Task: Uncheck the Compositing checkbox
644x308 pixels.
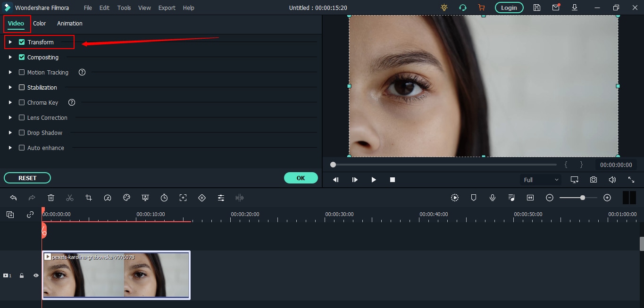Action: [x=22, y=57]
